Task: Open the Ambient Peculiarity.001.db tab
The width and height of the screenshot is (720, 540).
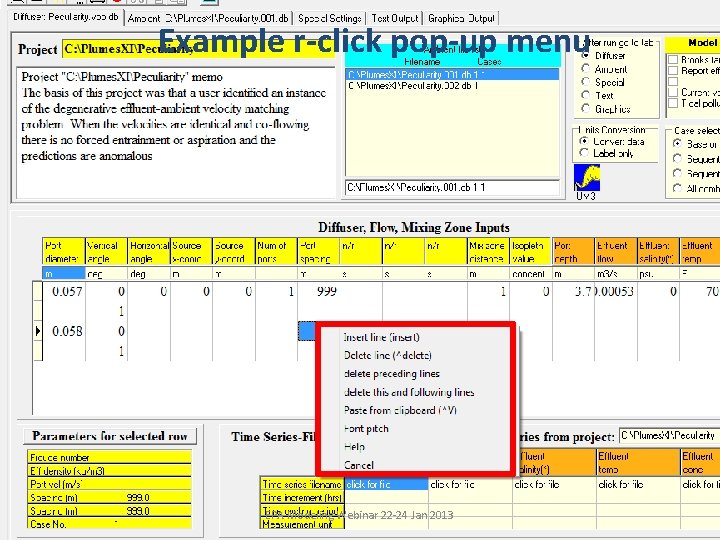Action: [x=208, y=18]
